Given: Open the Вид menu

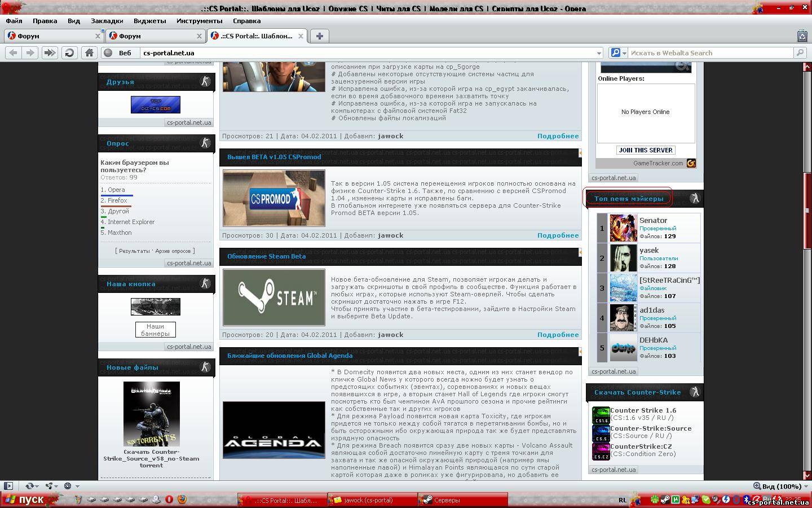Looking at the screenshot, I should point(74,21).
